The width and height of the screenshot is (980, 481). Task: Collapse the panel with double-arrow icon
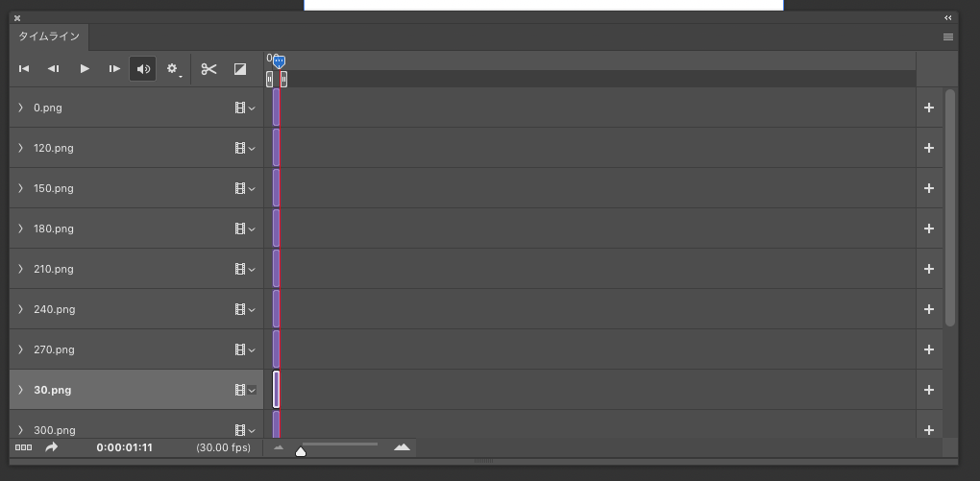(948, 18)
